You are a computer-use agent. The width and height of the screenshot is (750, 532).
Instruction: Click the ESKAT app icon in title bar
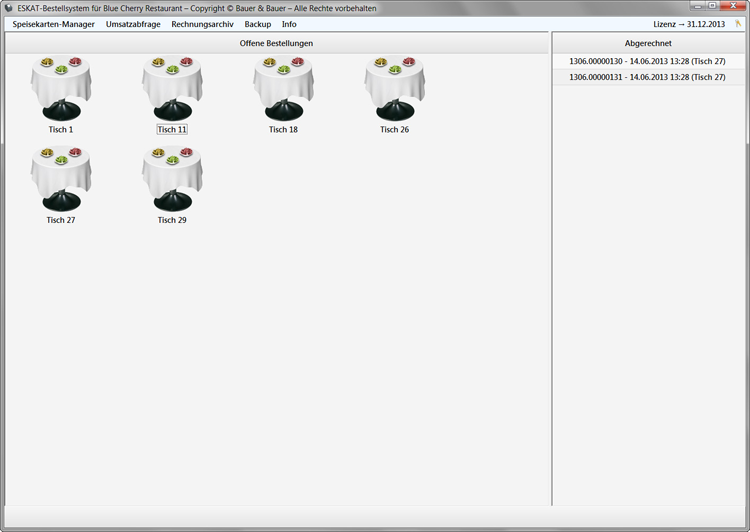(x=8, y=8)
